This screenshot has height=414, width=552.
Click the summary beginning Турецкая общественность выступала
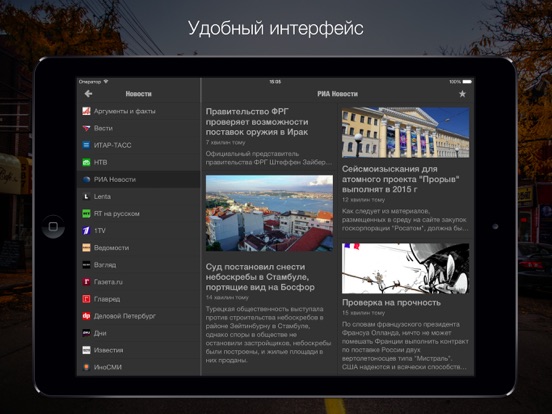pyautogui.click(x=268, y=334)
